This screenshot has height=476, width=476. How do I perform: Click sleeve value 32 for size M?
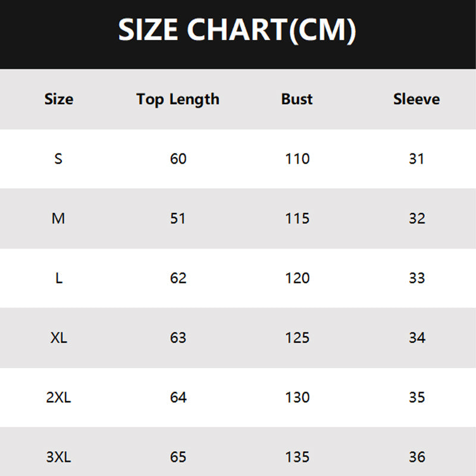pos(416,218)
